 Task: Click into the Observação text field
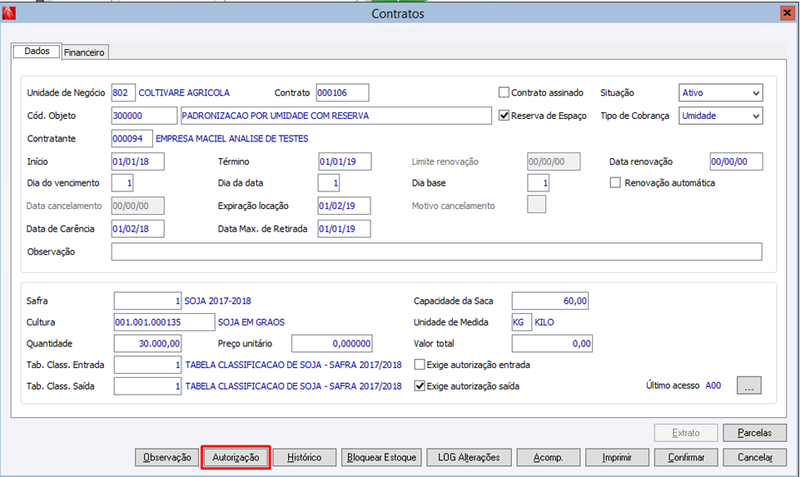[437, 252]
